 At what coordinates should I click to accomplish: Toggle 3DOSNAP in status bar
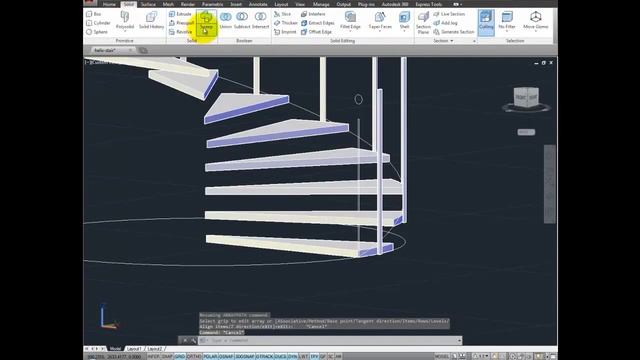tap(244, 357)
